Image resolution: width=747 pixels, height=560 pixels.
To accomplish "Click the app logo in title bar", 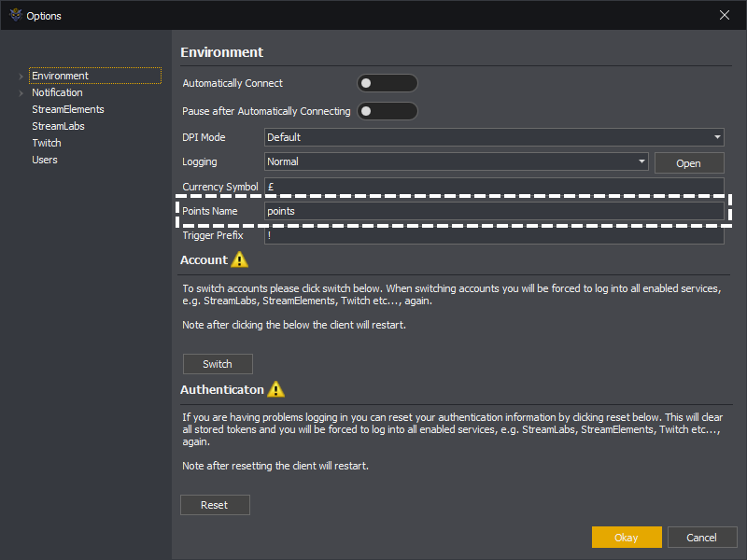I will pyautogui.click(x=16, y=15).
